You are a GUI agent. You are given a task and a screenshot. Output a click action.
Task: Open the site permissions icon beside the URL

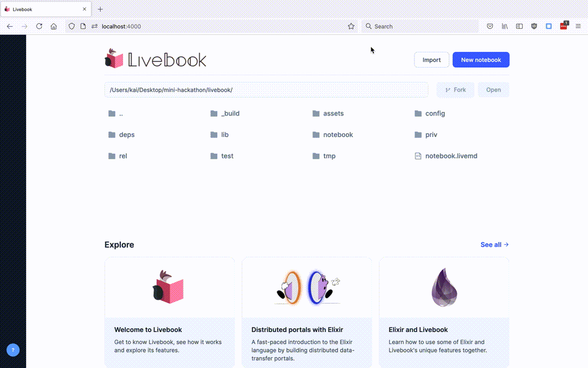95,26
